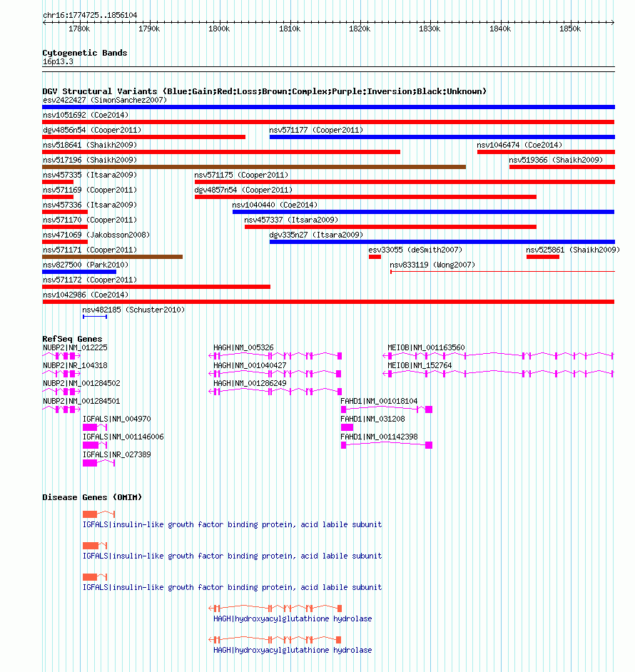Open dgv4857n54 (Cooper2011) variant label
This screenshot has width=635, height=672.
tap(243, 190)
